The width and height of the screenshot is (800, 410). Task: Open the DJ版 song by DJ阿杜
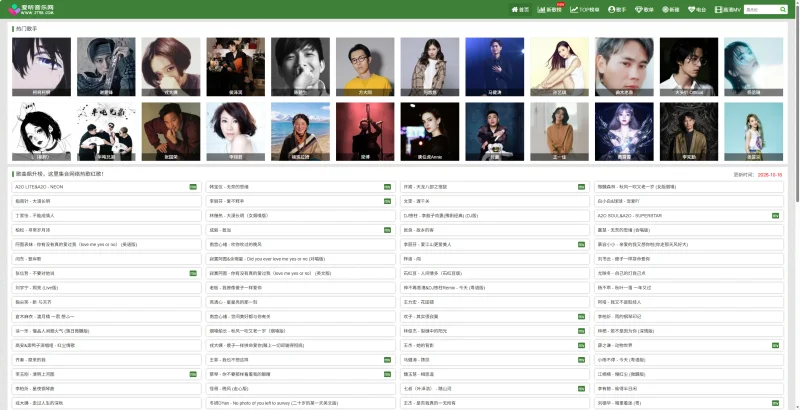[495, 216]
